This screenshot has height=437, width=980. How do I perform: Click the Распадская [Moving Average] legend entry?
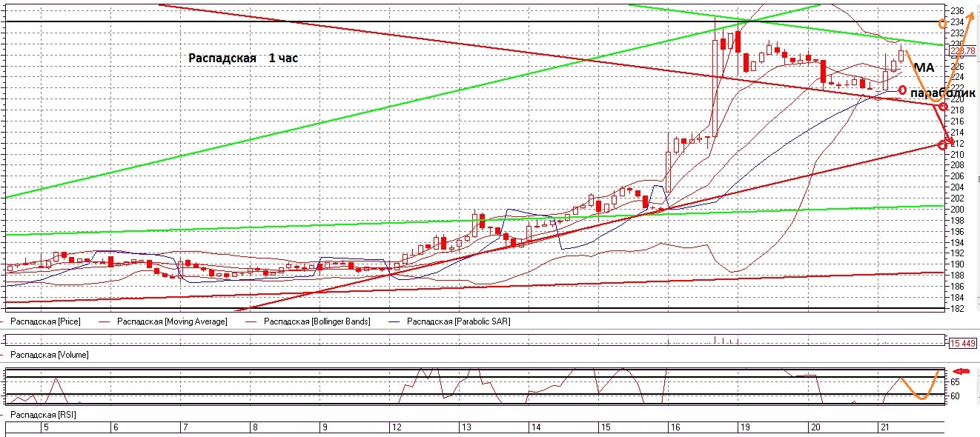point(172,322)
